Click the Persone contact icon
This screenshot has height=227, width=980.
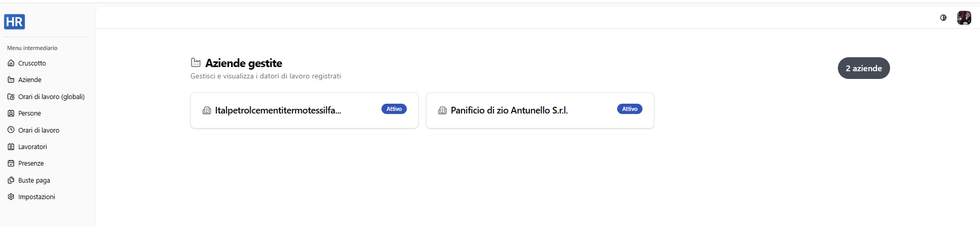point(11,113)
